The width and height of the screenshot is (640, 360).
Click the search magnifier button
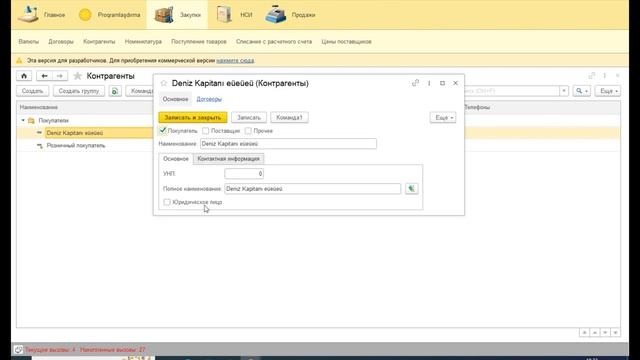(x=582, y=91)
